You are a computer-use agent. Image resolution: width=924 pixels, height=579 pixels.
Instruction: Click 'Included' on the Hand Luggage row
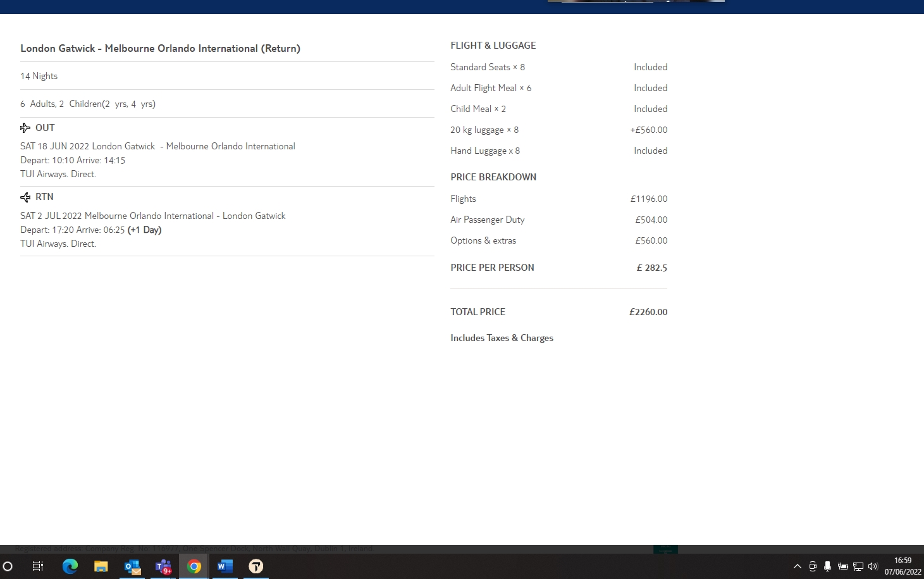(x=651, y=151)
